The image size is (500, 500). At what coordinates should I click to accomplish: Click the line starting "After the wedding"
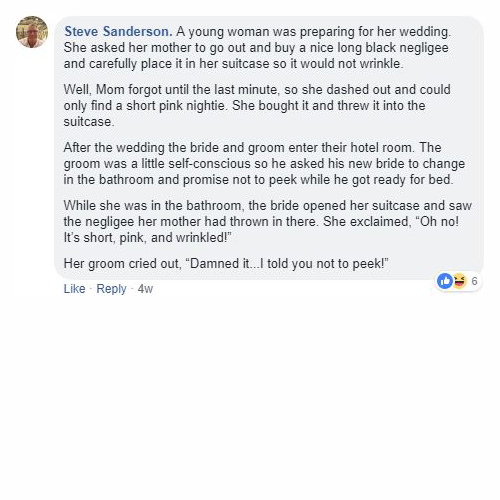click(252, 148)
